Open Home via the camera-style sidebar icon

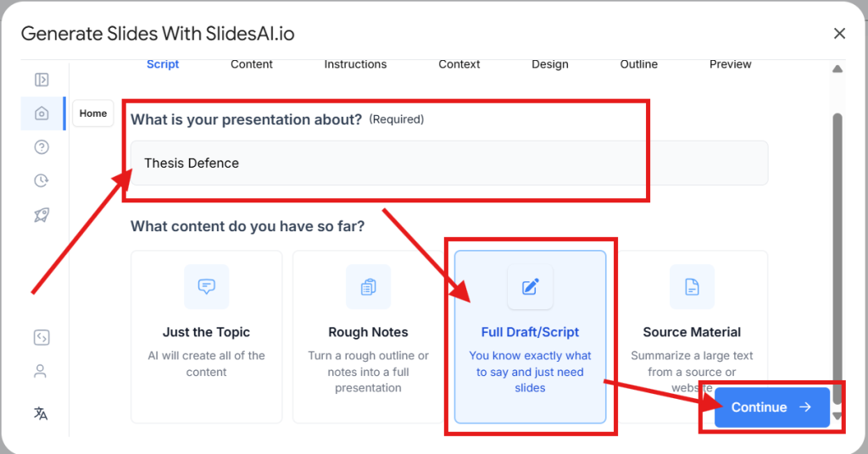click(41, 113)
